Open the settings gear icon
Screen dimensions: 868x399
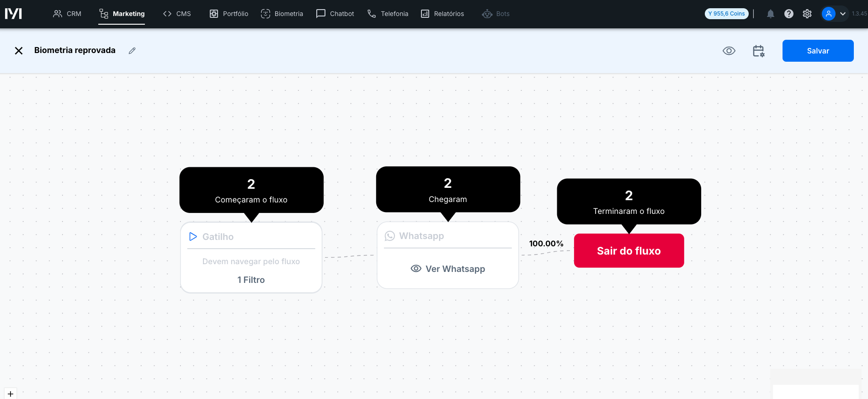tap(807, 14)
